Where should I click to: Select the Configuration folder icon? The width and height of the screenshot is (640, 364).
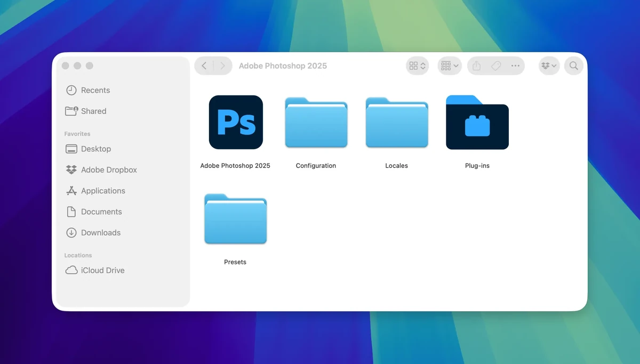316,123
